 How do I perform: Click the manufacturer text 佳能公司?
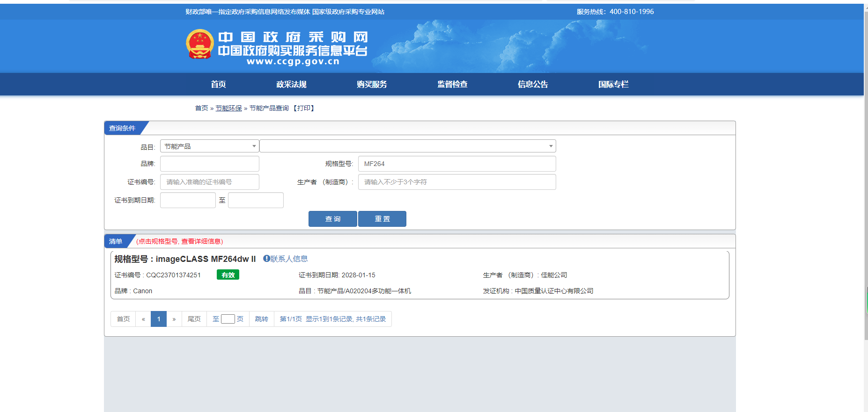554,275
